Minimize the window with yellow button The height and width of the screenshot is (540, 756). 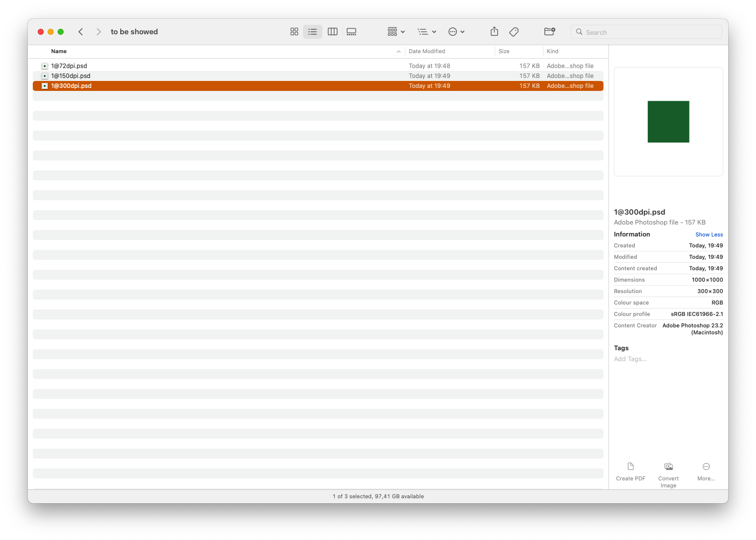click(x=51, y=32)
